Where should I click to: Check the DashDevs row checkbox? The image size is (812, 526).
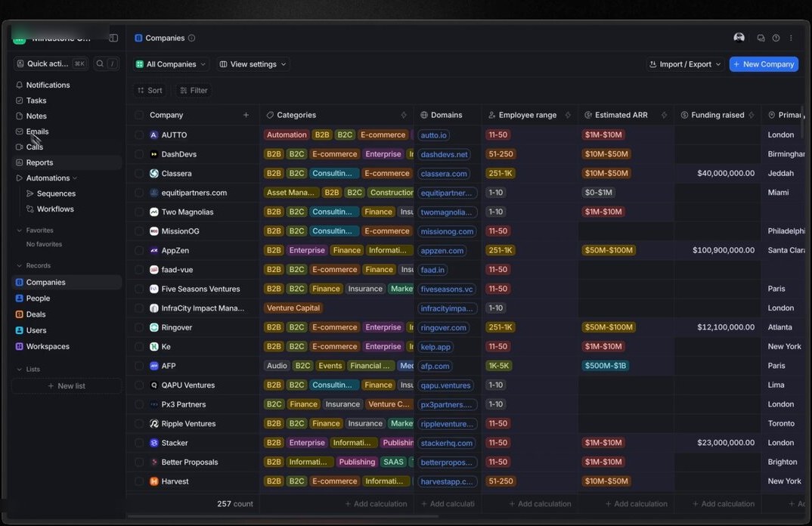(139, 153)
